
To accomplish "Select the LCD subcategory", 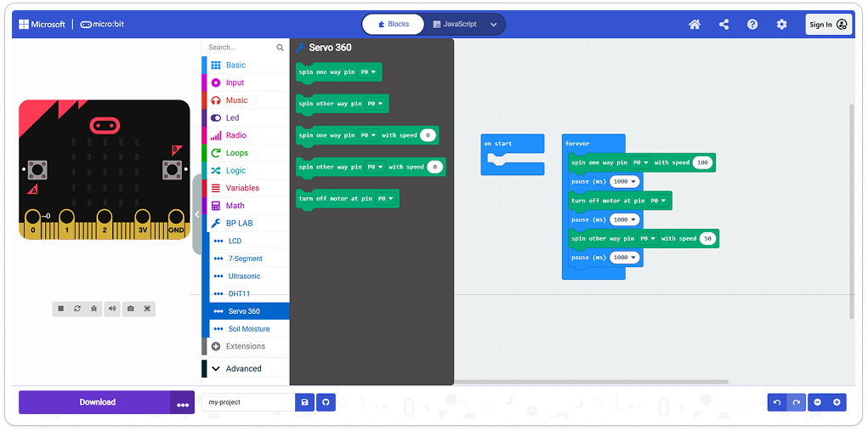I will pos(249,241).
